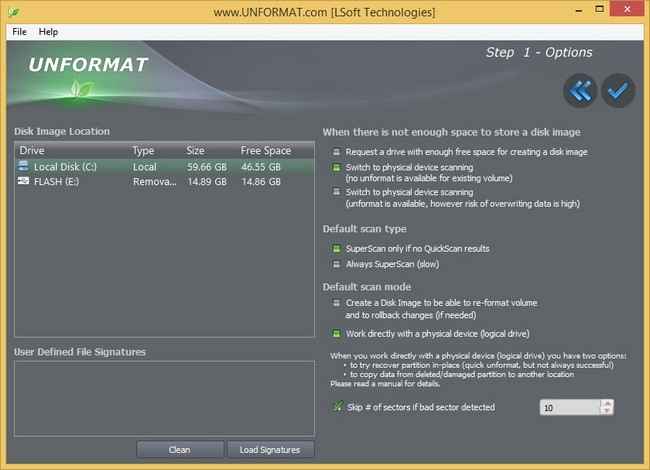This screenshot has width=650, height=470.
Task: Click the back double-arrow button
Action: pyautogui.click(x=580, y=91)
